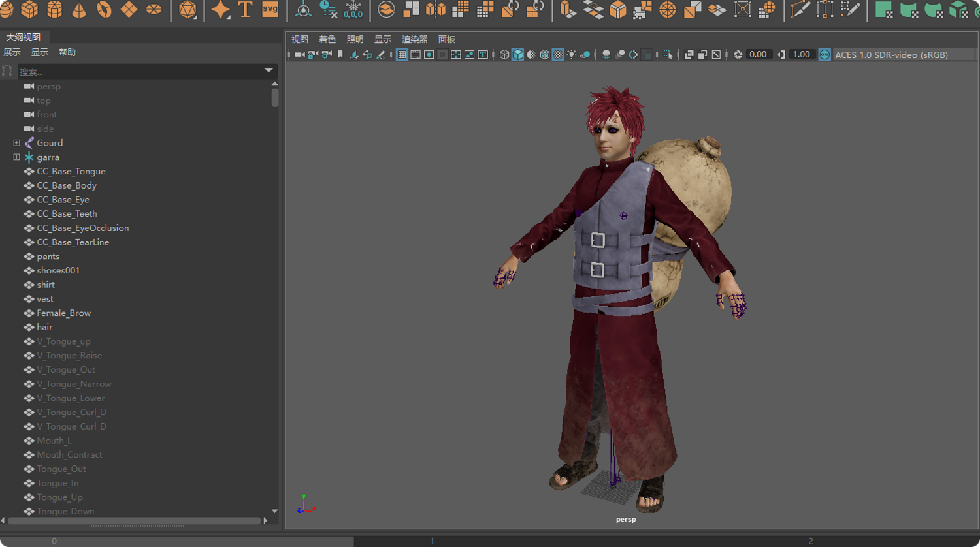The width and height of the screenshot is (980, 547).
Task: Toggle smooth shade all mode
Action: pos(518,55)
